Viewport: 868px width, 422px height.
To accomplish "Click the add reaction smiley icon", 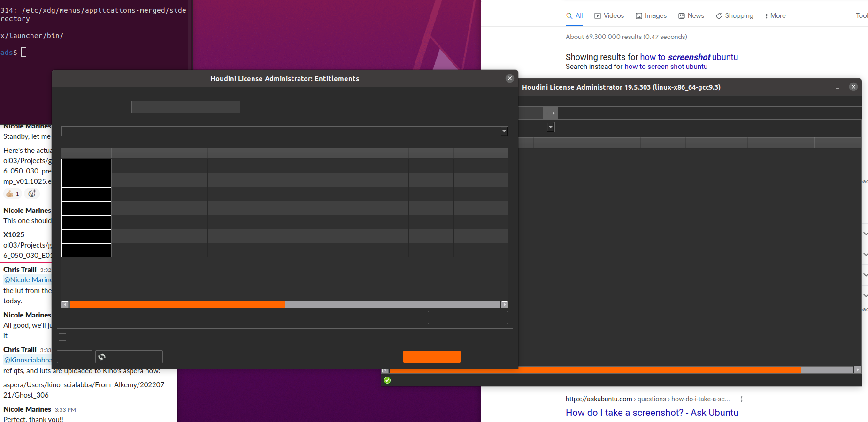I will (32, 194).
